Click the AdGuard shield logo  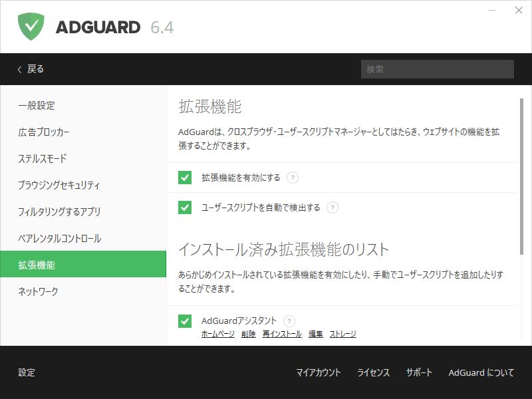[31, 27]
